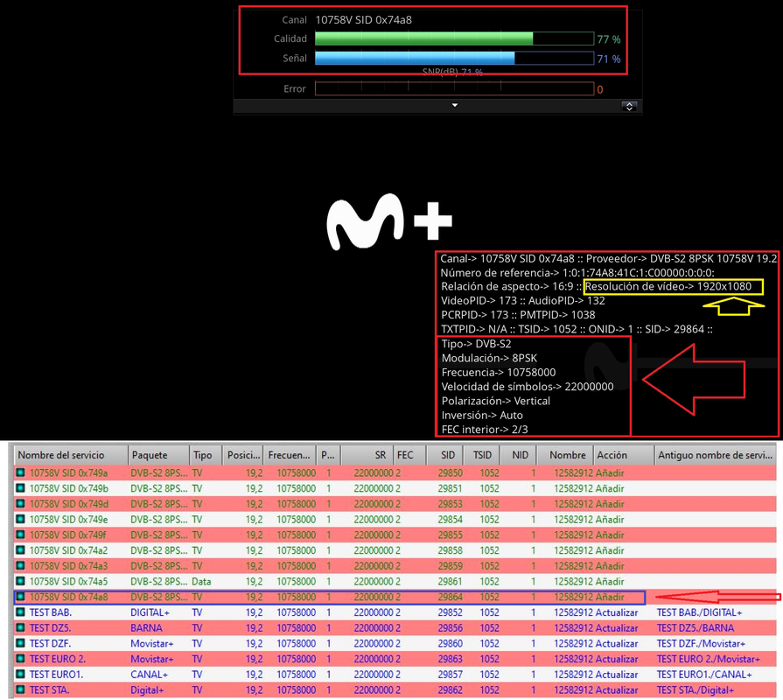Screen dimensions: 783x700
Task: Click Canal name 10758V SID 0x74a8 in signal panel
Action: [364, 19]
